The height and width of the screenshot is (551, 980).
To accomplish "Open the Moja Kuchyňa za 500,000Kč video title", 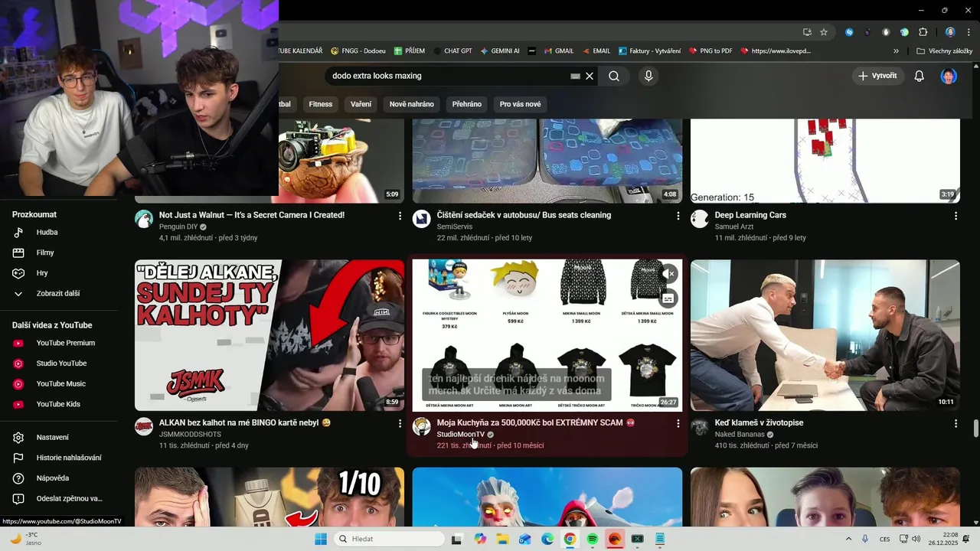I will pyautogui.click(x=536, y=422).
